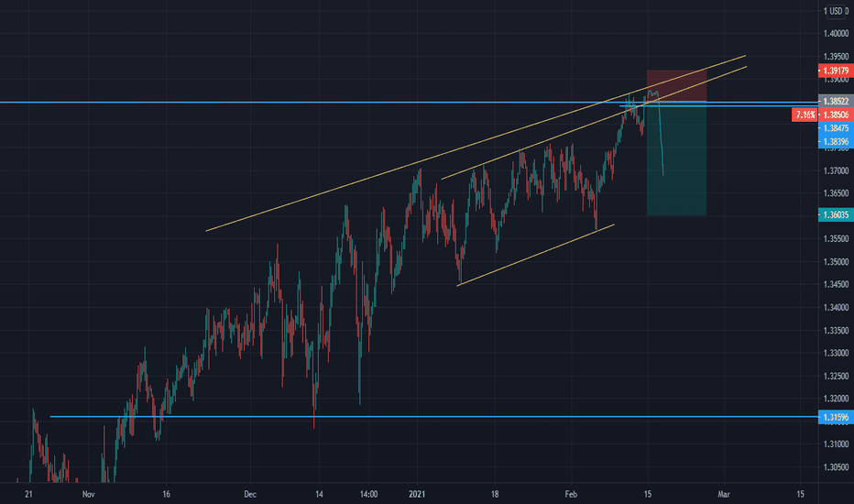
Task: Click the 21 date label on the time axis
Action: coord(29,495)
